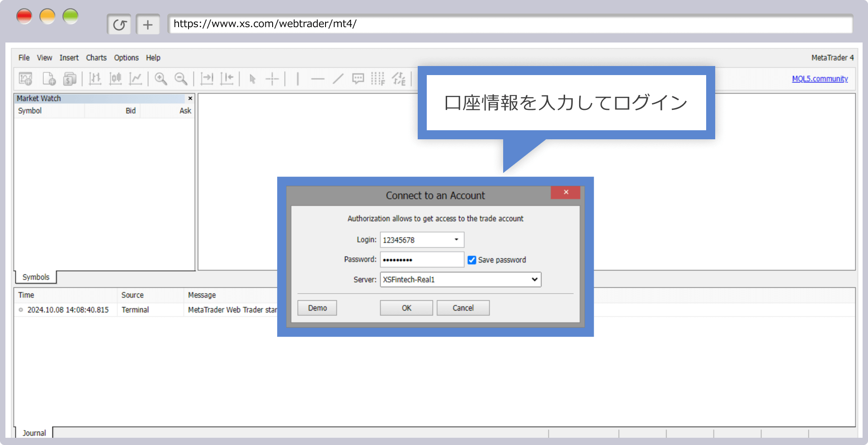Select the crosshair tool
The width and height of the screenshot is (868, 445).
pos(272,79)
